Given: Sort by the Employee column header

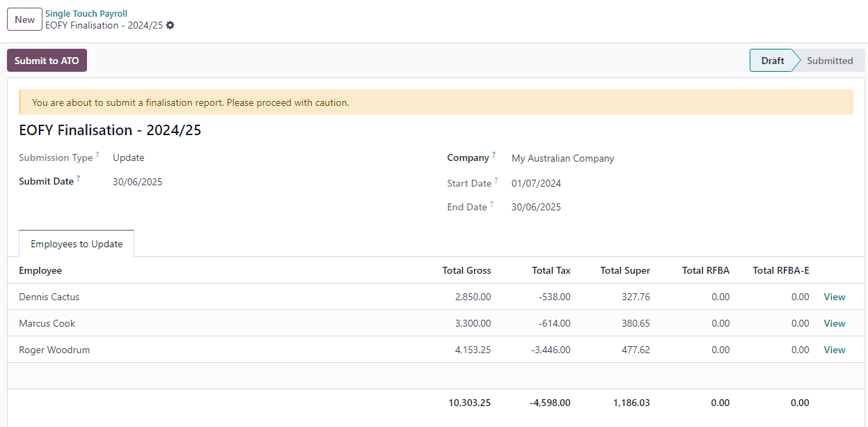Looking at the screenshot, I should coord(40,270).
